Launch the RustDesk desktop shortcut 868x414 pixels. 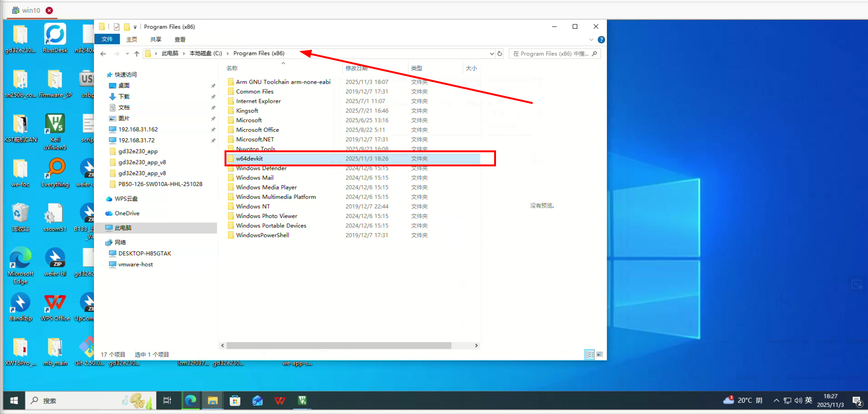coord(55,38)
